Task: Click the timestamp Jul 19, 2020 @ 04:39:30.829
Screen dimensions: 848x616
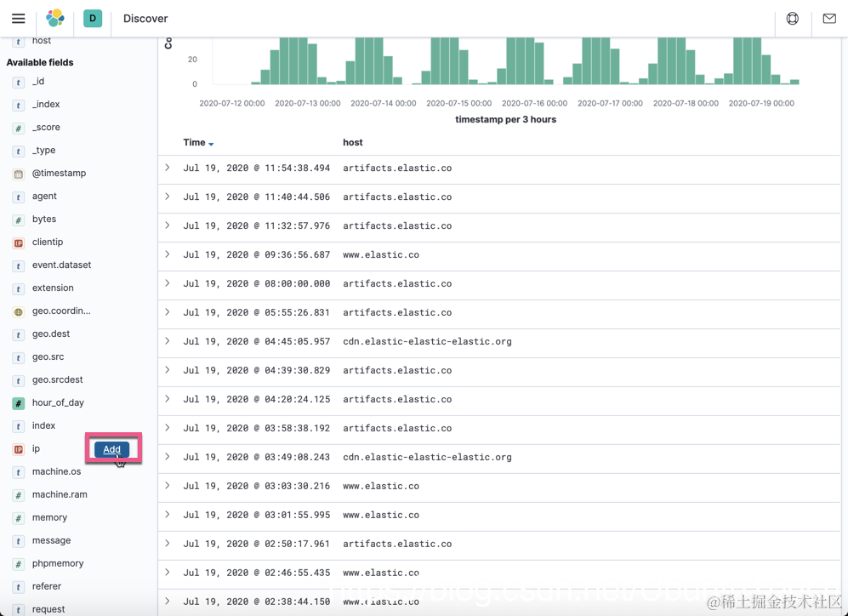Action: tap(256, 370)
